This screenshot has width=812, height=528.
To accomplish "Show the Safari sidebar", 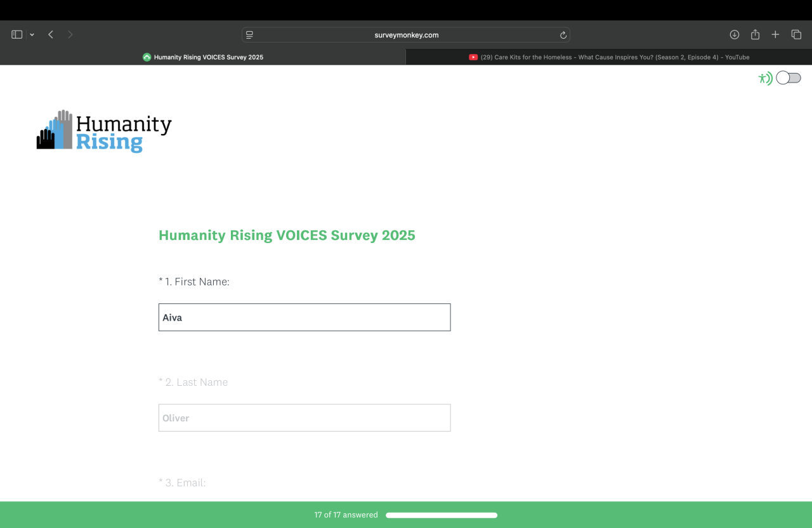I will coord(17,35).
